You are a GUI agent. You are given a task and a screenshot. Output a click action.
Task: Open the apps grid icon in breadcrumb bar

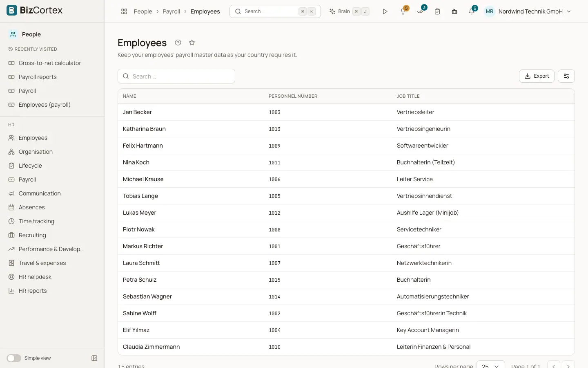pyautogui.click(x=124, y=11)
